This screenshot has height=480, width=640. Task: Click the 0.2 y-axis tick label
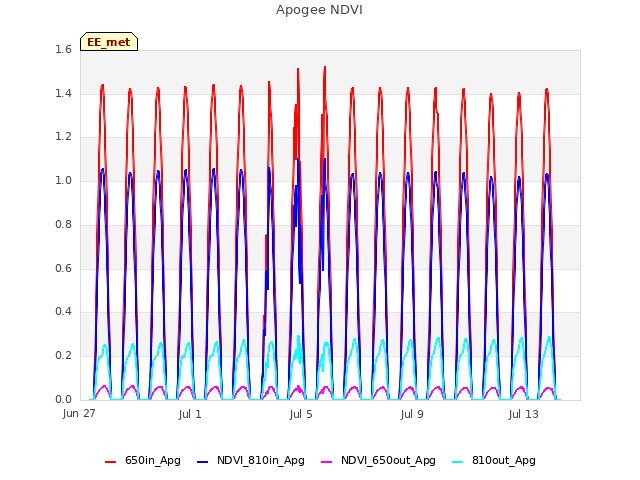[63, 356]
